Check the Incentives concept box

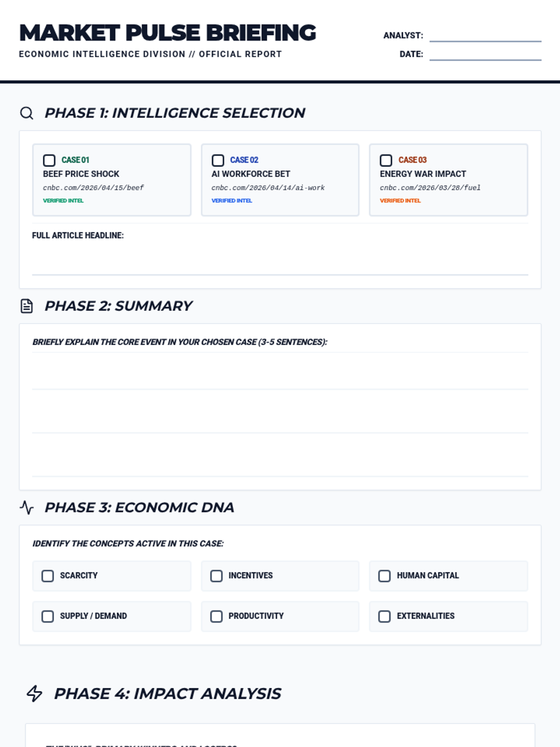(x=217, y=576)
